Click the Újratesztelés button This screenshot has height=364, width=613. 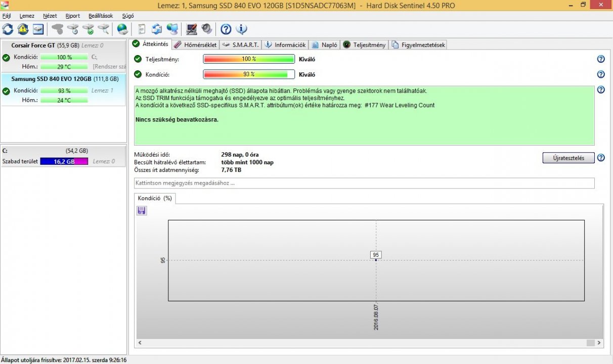pyautogui.click(x=568, y=158)
